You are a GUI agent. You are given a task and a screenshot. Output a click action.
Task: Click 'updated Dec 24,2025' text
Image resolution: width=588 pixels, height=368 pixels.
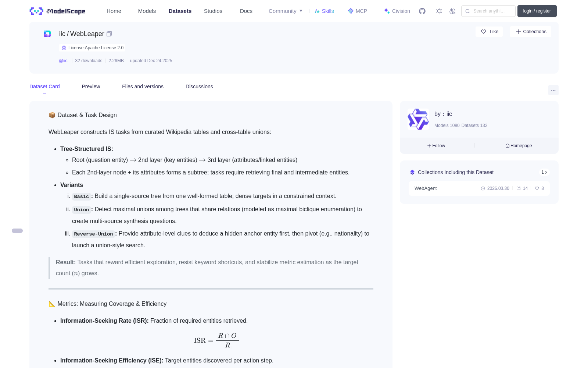[151, 61]
